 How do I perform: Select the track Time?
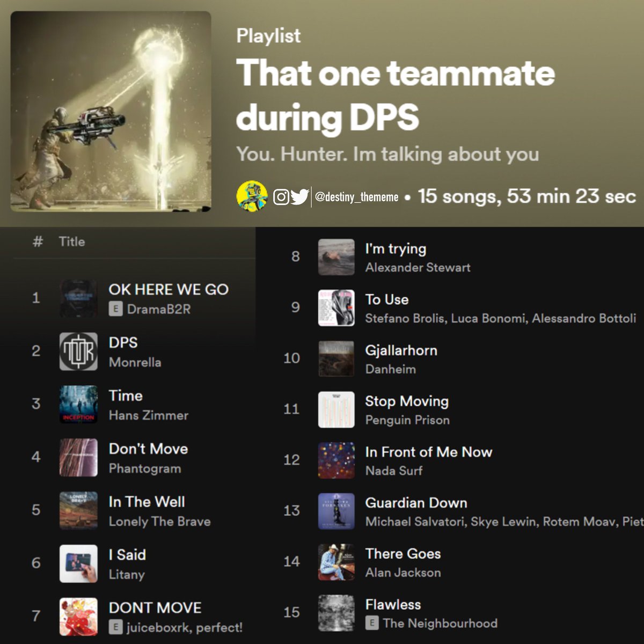[x=126, y=396]
